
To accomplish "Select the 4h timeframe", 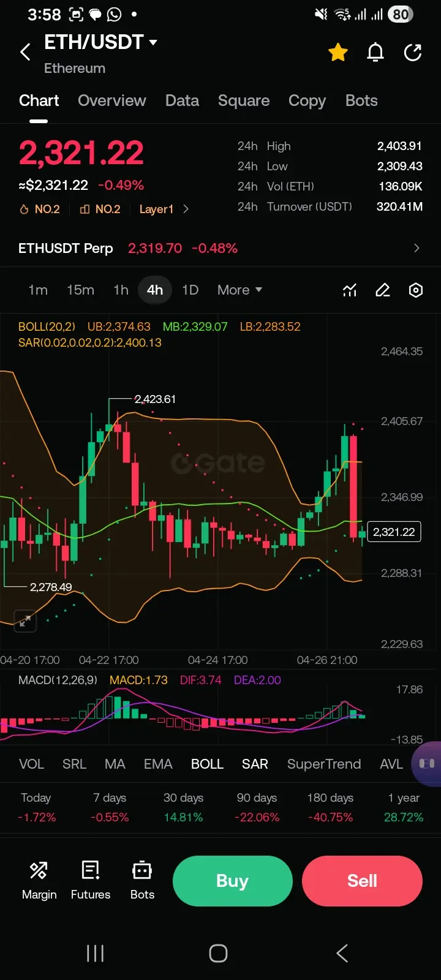I will click(x=155, y=290).
